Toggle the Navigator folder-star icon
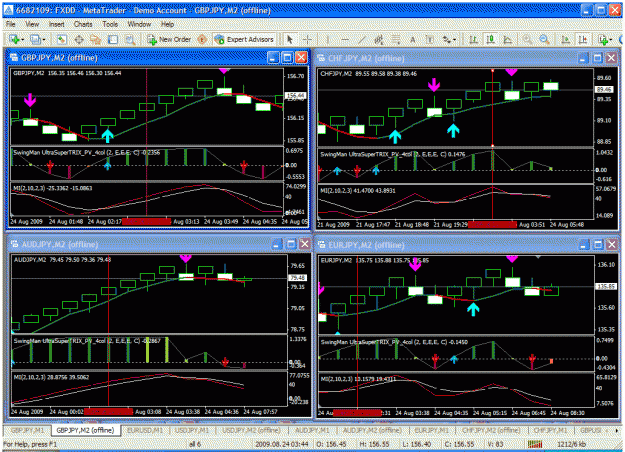Viewport: 625px width, 452px height. pyautogui.click(x=96, y=39)
